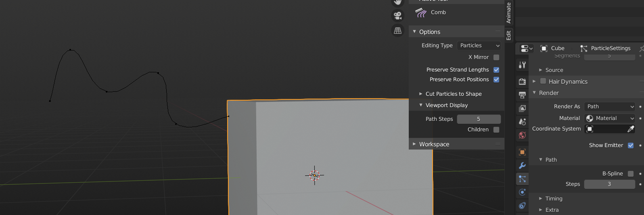644x215 pixels.
Task: Click the Workspace panel drag grip
Action: pos(498,144)
